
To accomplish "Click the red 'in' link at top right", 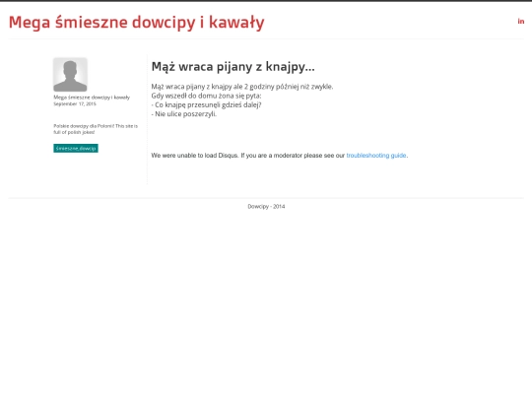I will coord(521,22).
